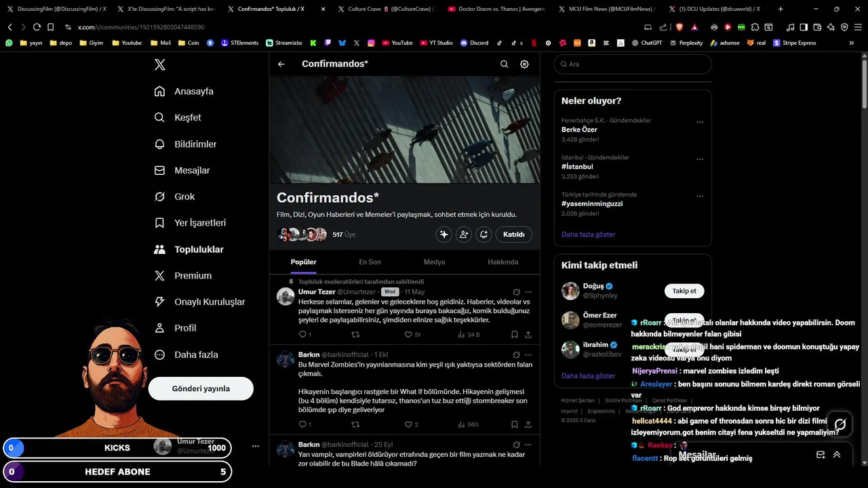Open Grok from the sidebar
The image size is (868, 488).
pyautogui.click(x=174, y=197)
